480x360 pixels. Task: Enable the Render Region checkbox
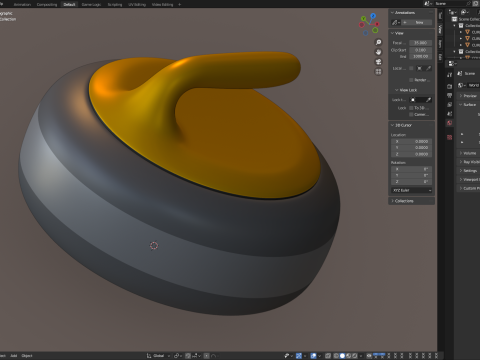pos(411,80)
